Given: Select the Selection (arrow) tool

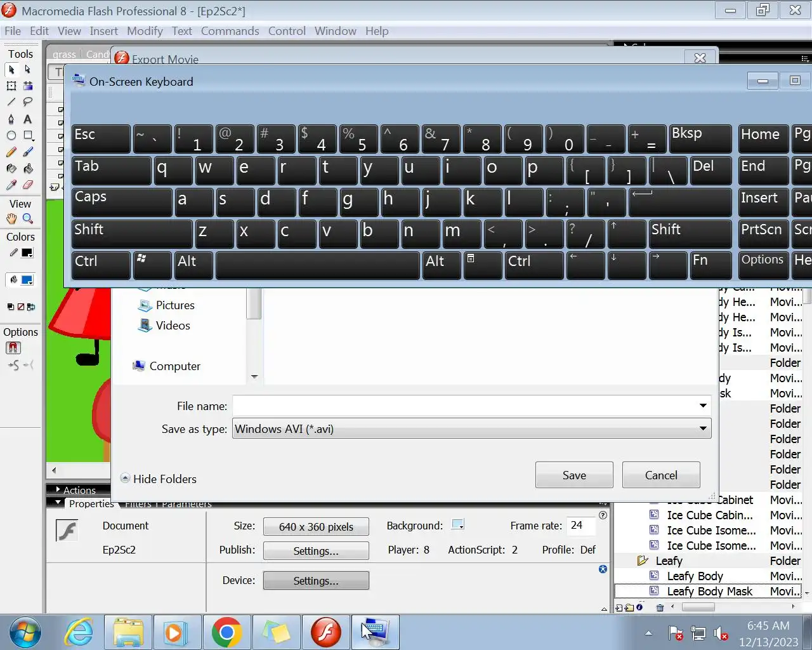Looking at the screenshot, I should pyautogui.click(x=11, y=69).
